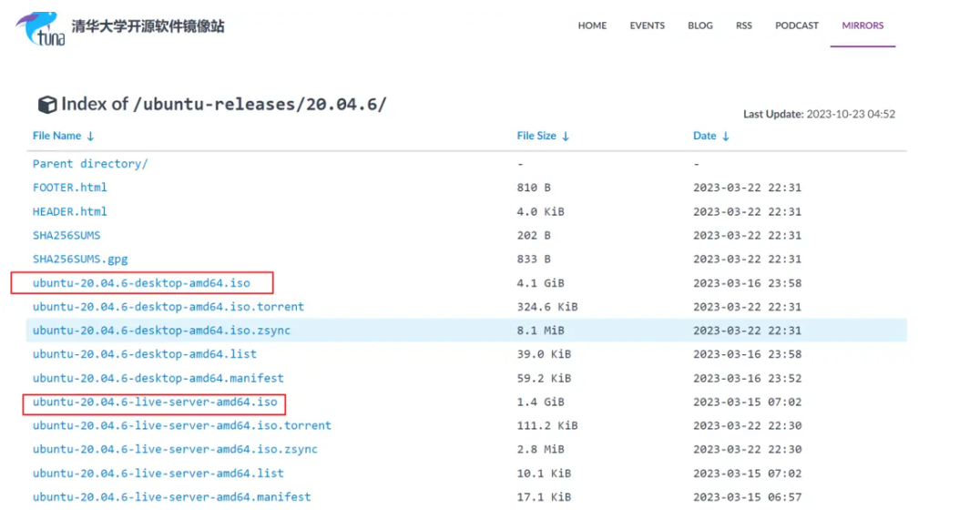The width and height of the screenshot is (980, 530).
Task: Sort by File Name arrow
Action: point(90,137)
